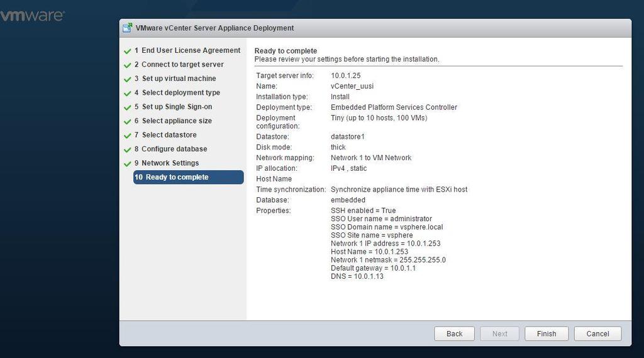Click 'Host Name = 10.0.1.253' property
Screen dimensions: 644x358
coord(370,251)
